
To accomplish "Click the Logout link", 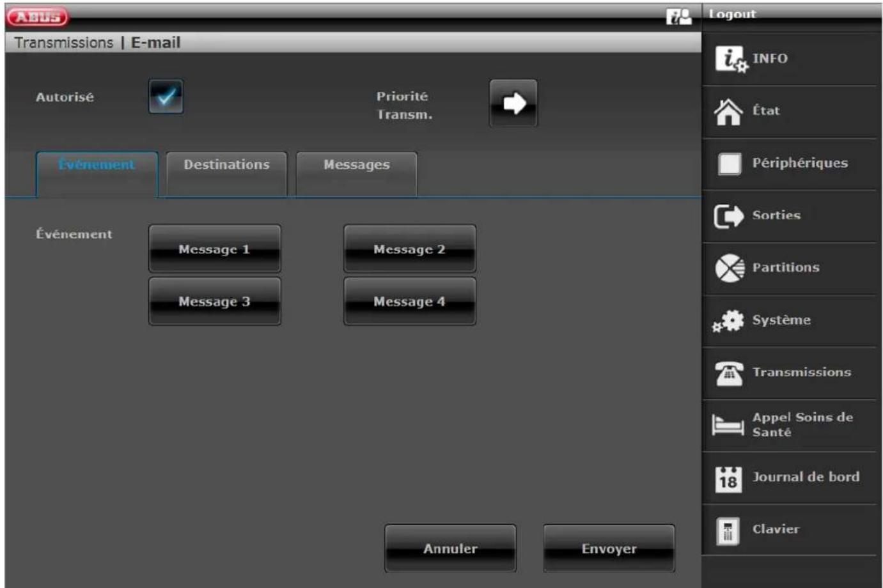I will pyautogui.click(x=732, y=14).
